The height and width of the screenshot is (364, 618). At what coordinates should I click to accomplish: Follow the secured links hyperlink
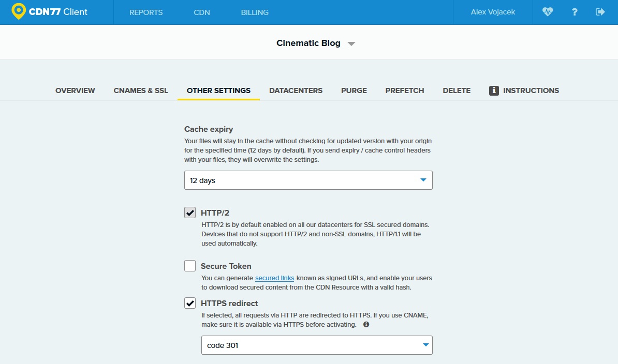[274, 278]
